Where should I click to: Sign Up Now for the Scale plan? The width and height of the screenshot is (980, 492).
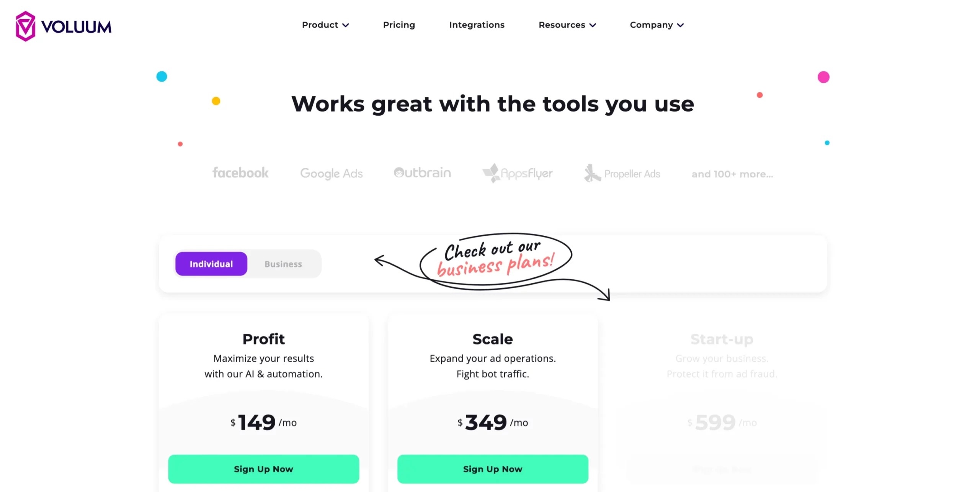(x=493, y=469)
